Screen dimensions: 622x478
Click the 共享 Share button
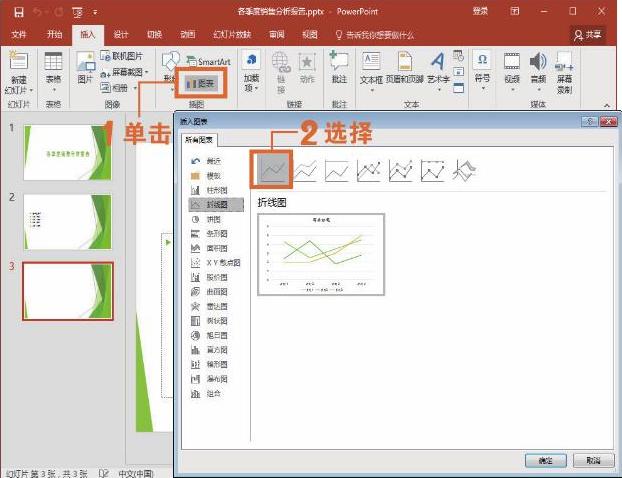click(588, 35)
